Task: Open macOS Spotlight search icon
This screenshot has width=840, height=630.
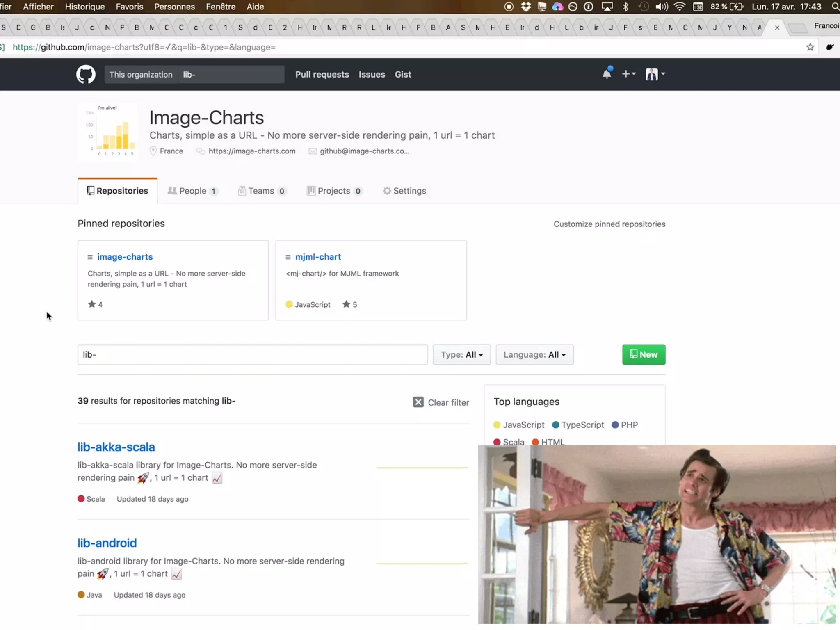Action: click(x=835, y=7)
